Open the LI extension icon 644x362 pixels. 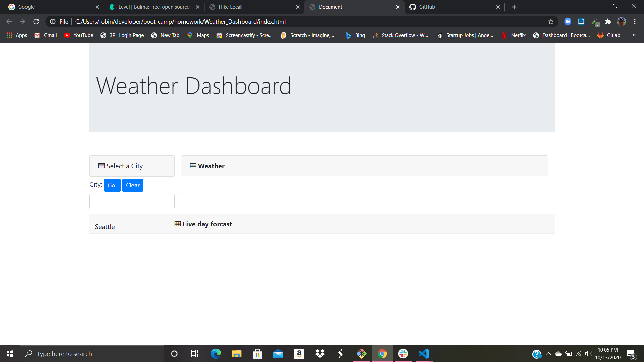[x=581, y=22]
